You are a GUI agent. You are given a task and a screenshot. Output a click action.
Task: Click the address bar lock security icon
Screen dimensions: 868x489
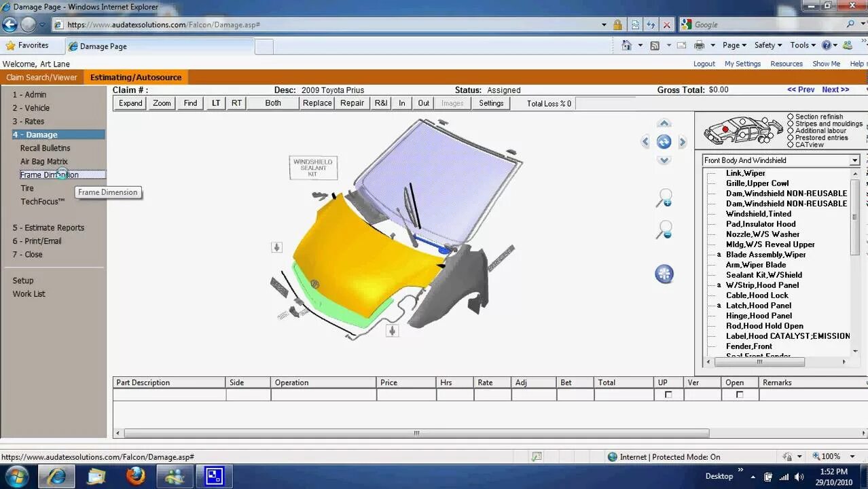[x=617, y=24]
